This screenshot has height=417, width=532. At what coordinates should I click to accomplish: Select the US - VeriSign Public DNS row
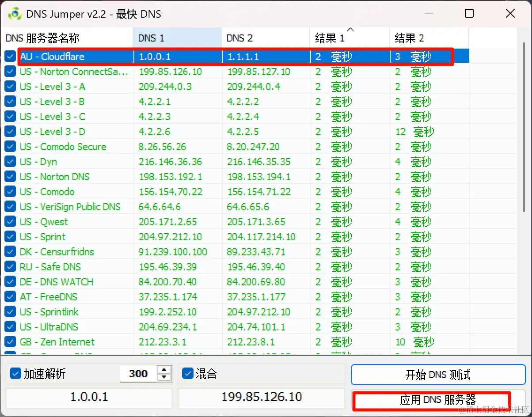pos(259,207)
